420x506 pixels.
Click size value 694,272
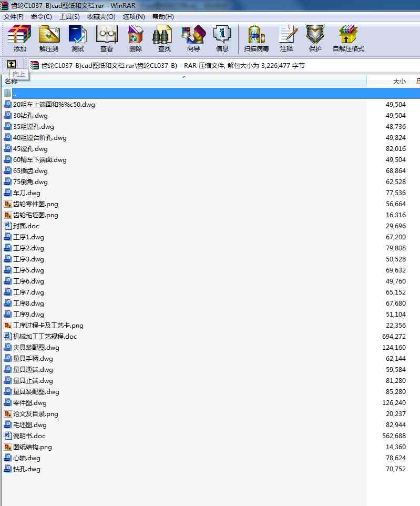tap(394, 336)
